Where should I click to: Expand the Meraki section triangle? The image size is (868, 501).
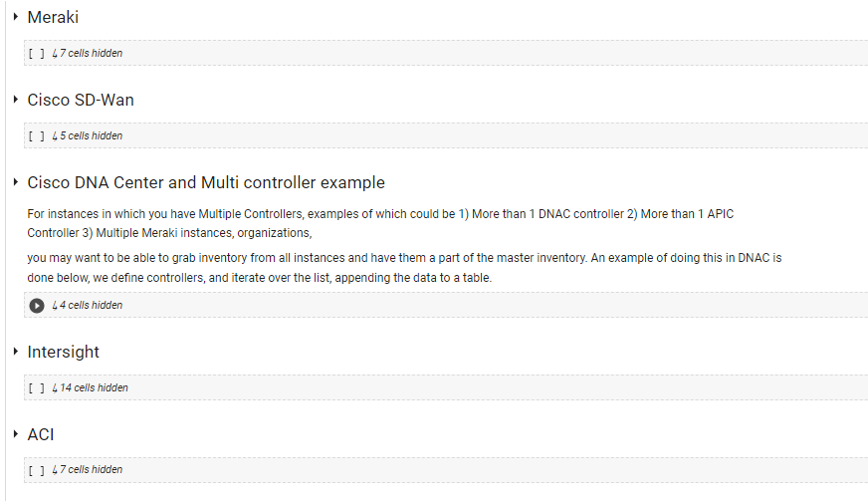click(x=16, y=17)
